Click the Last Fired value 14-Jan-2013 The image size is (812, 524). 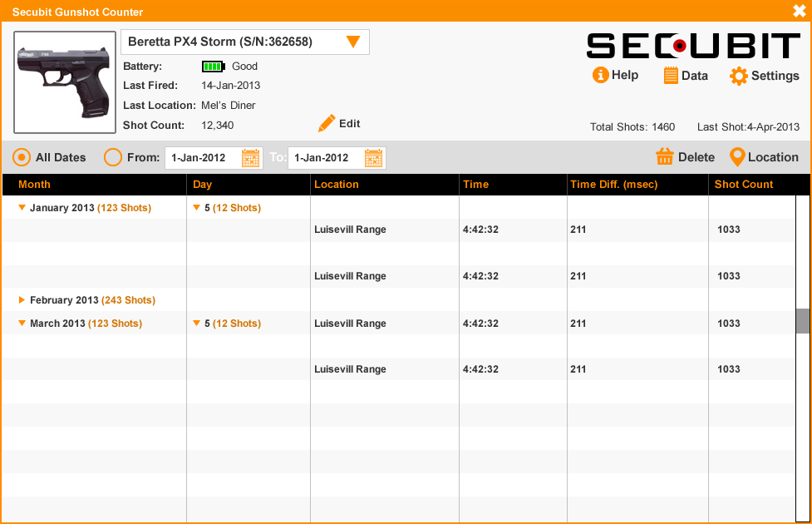point(230,86)
